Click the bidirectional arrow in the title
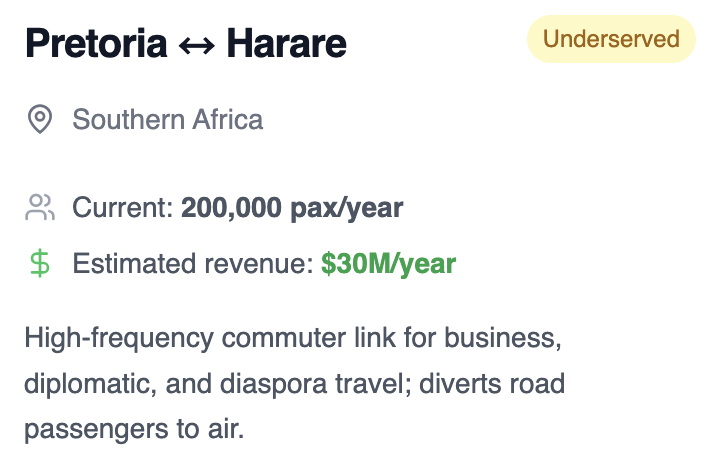 pos(196,46)
